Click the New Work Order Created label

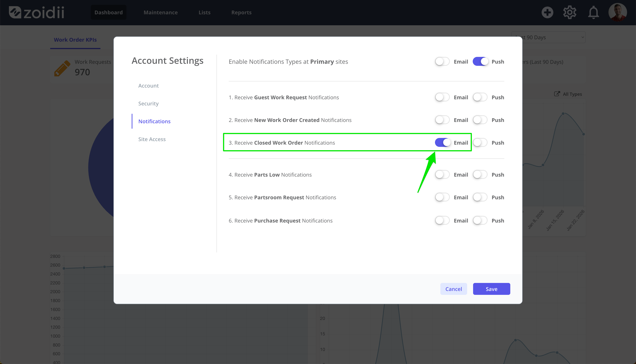point(290,120)
